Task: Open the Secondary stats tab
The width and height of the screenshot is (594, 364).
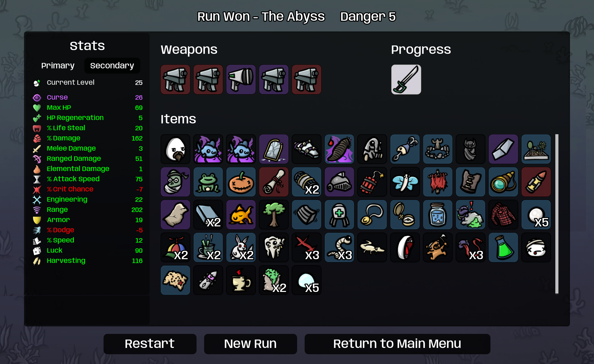Action: click(112, 66)
